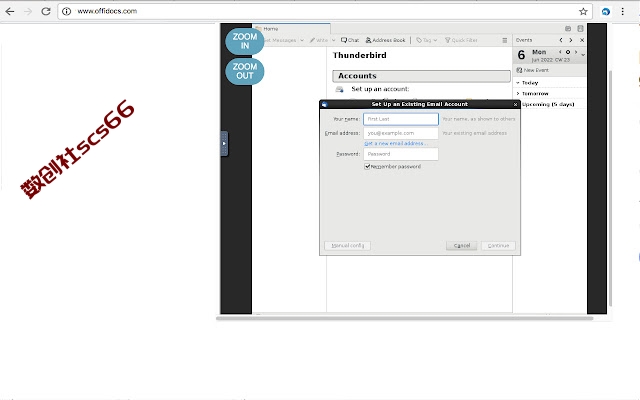Click Cancel in the account dialog

pyautogui.click(x=462, y=246)
